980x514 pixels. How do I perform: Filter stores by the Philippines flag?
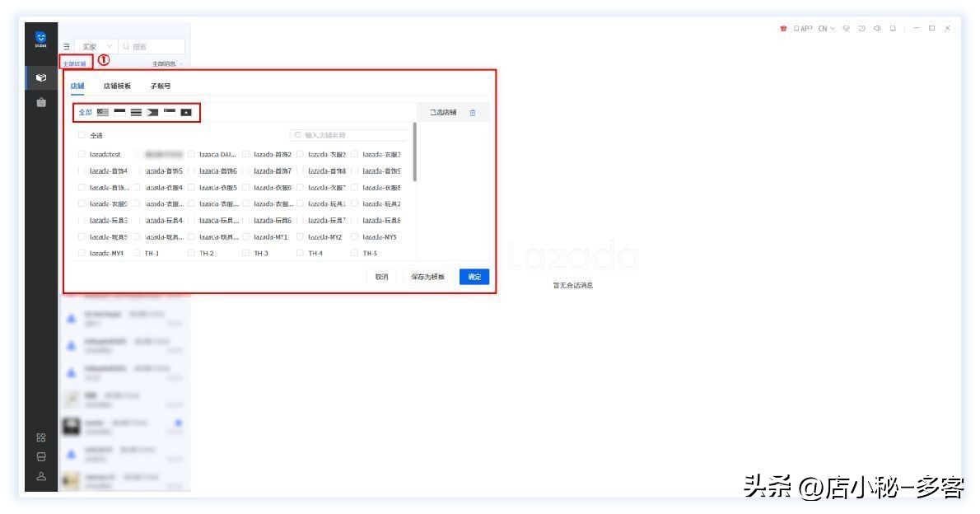[152, 113]
